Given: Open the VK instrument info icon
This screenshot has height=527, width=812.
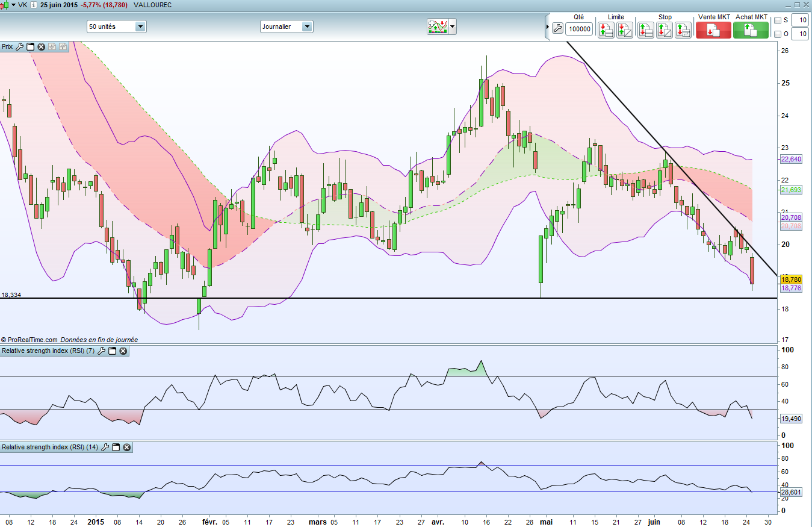Looking at the screenshot, I should 33,5.
